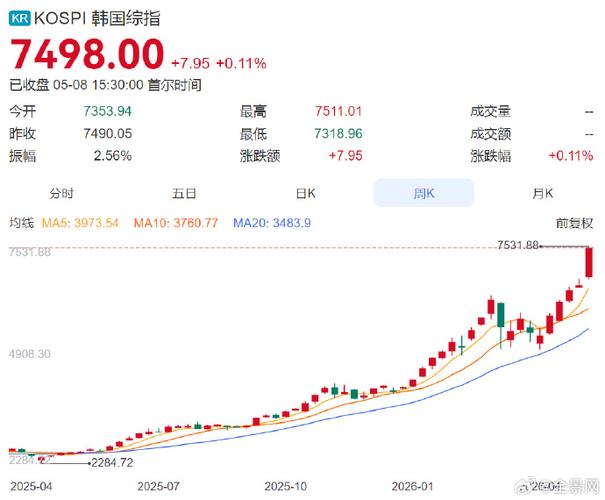The height and width of the screenshot is (500, 605).
Task: Click the 2026-01 date axis label
Action: (x=412, y=486)
